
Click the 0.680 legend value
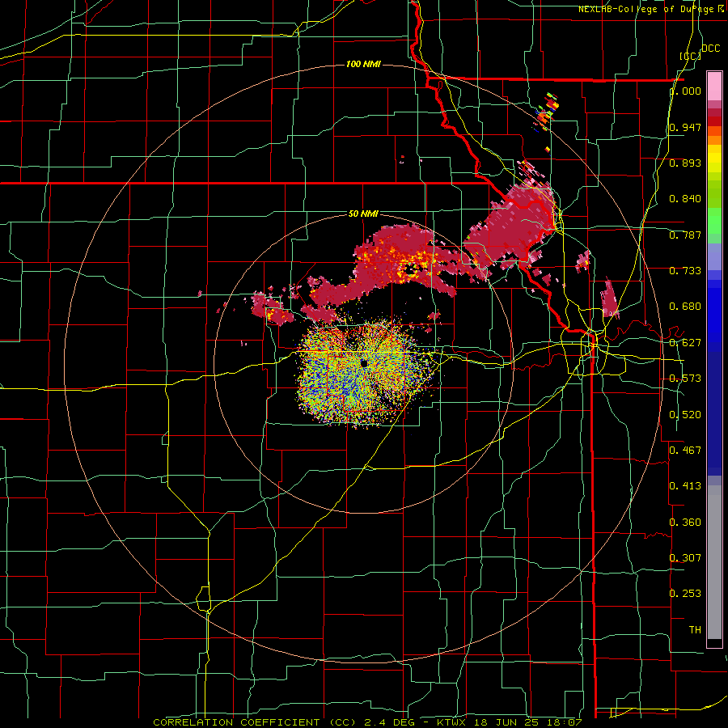[685, 307]
